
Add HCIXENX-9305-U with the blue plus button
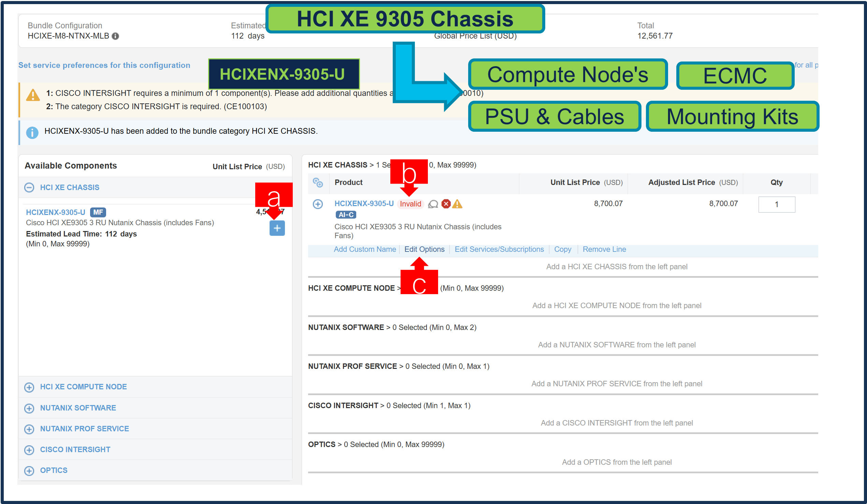pos(277,228)
